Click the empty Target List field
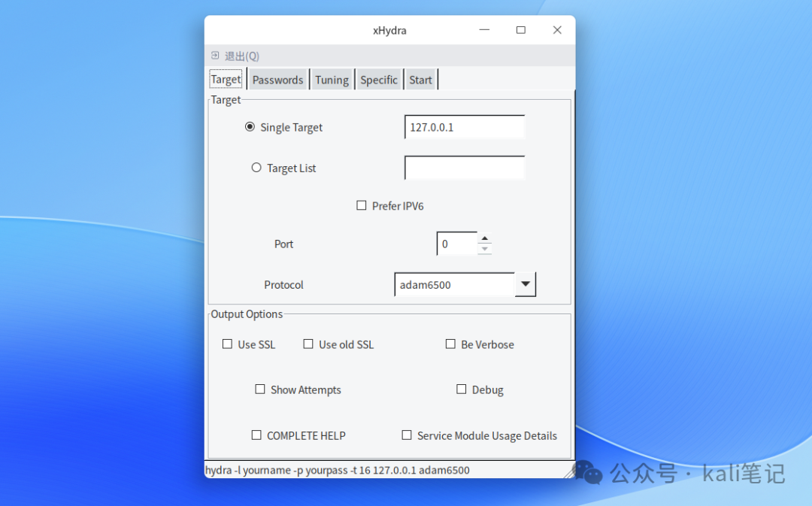 point(465,168)
